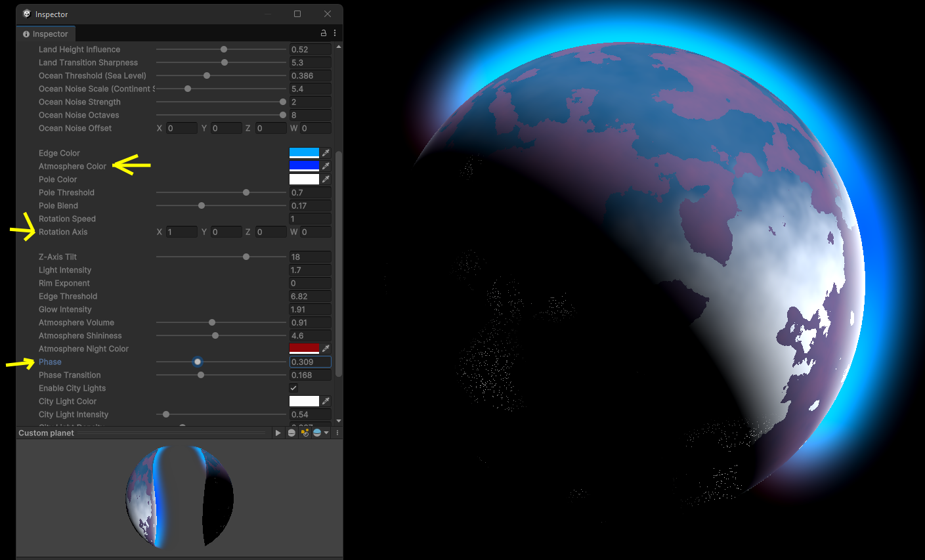Click the Inspector vertical scrollbar thumb
Screen dimensions: 925x560
click(x=339, y=264)
